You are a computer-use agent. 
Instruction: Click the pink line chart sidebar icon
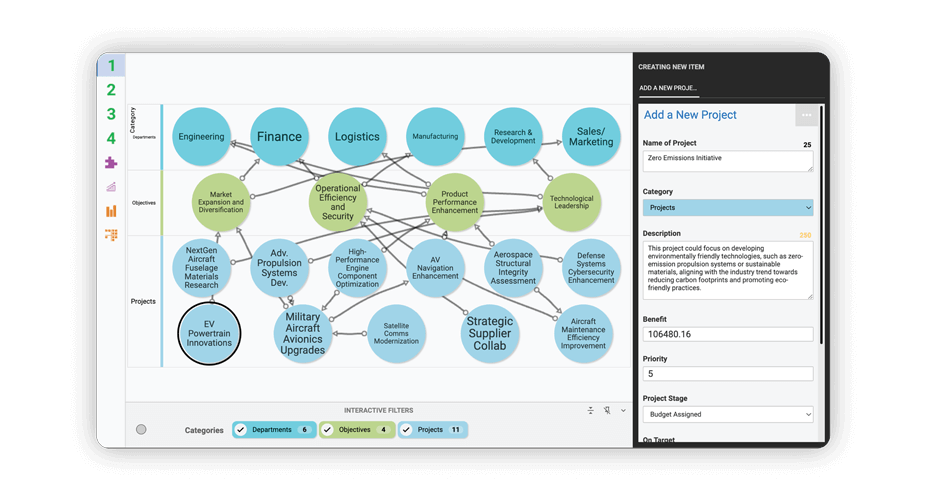(x=111, y=187)
